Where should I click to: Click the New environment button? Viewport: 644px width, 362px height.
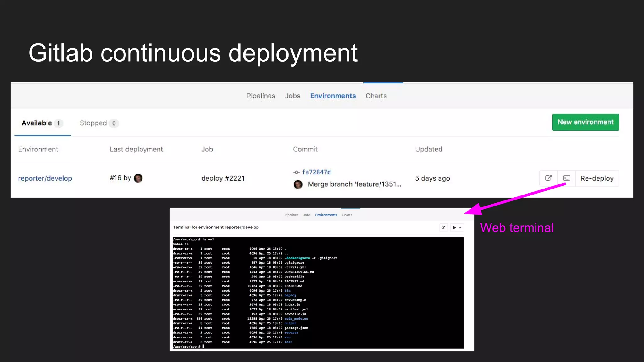point(586,122)
